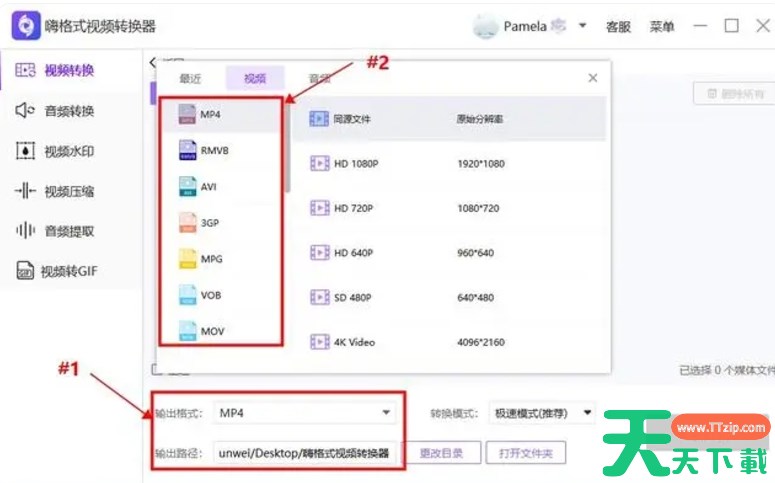Image resolution: width=775 pixels, height=483 pixels.
Task: Click the 打开文件夹 button
Action: [x=526, y=453]
